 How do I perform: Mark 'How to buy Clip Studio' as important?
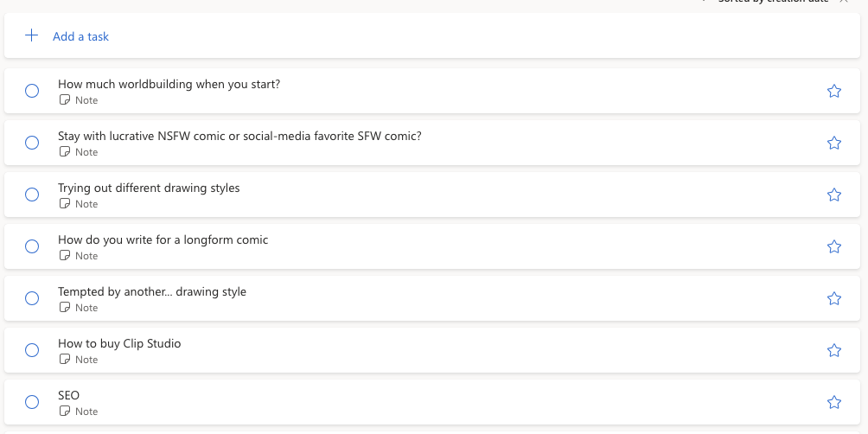[x=834, y=350]
